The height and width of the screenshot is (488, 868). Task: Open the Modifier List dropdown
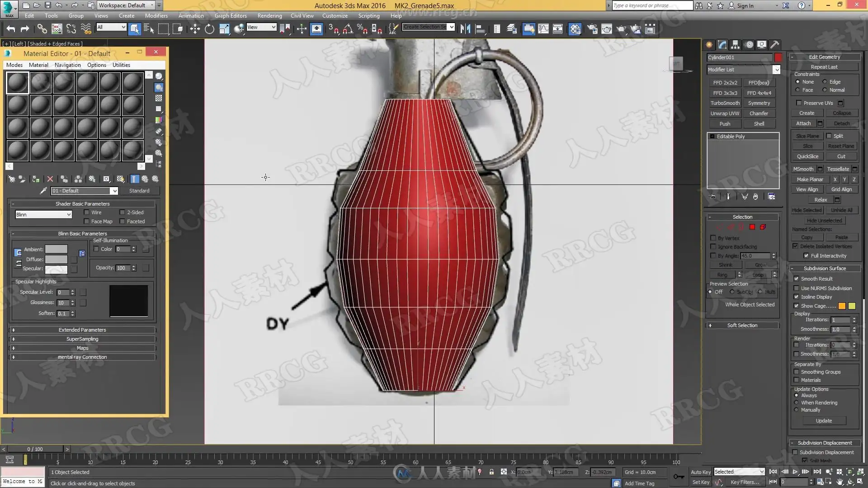click(x=776, y=70)
